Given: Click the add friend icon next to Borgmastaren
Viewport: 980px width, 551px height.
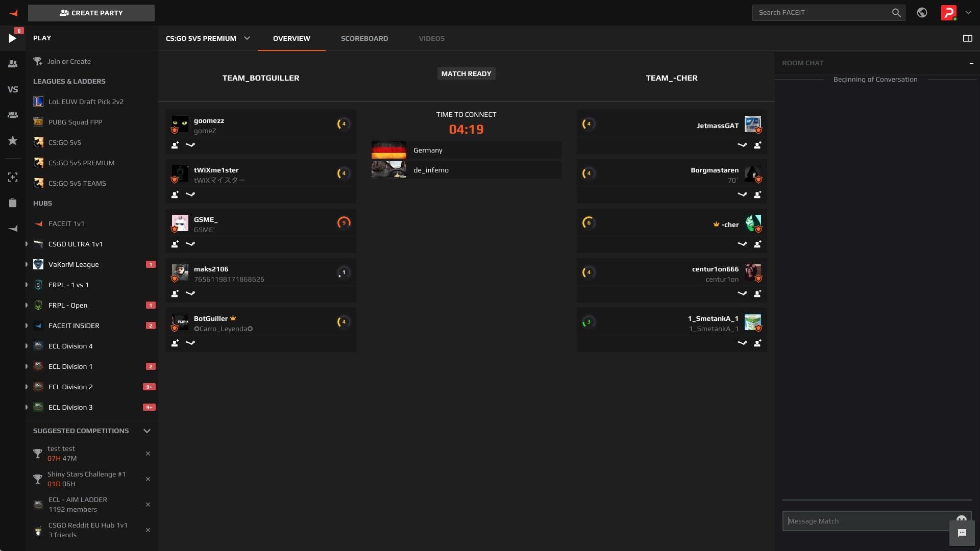Looking at the screenshot, I should 757,194.
